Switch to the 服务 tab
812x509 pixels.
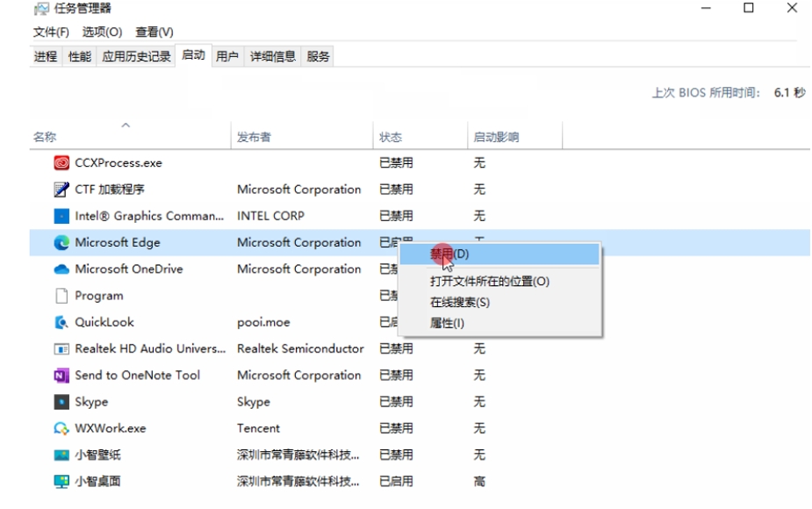pyautogui.click(x=318, y=56)
